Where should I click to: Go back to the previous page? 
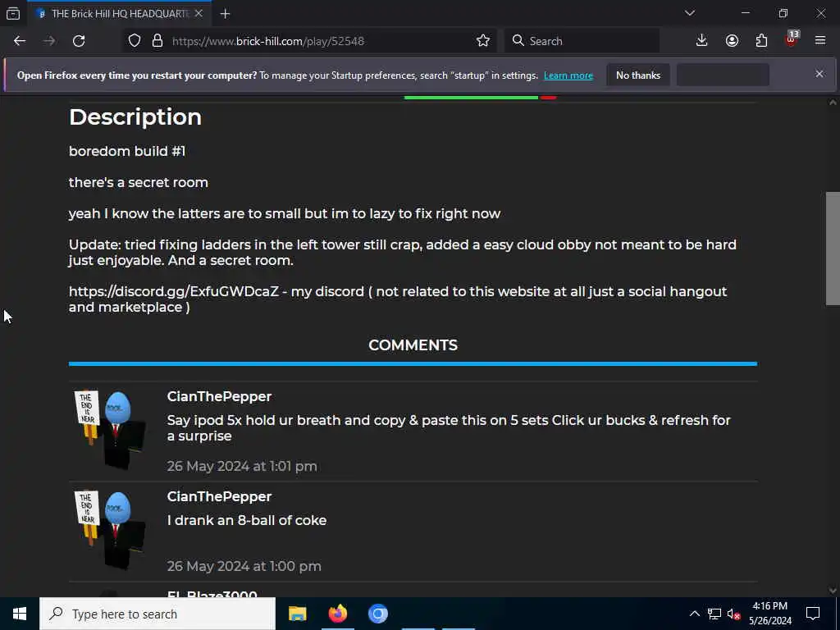tap(20, 41)
